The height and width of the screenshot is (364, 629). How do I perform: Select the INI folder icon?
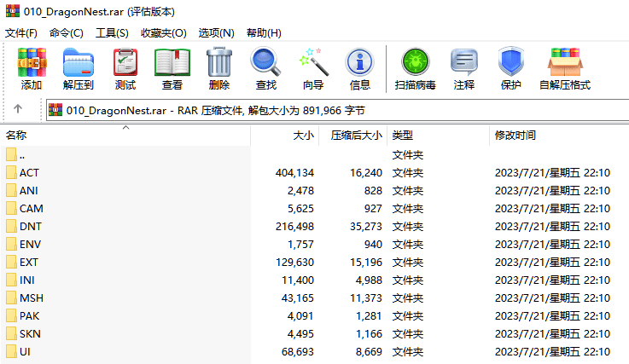click(x=12, y=280)
